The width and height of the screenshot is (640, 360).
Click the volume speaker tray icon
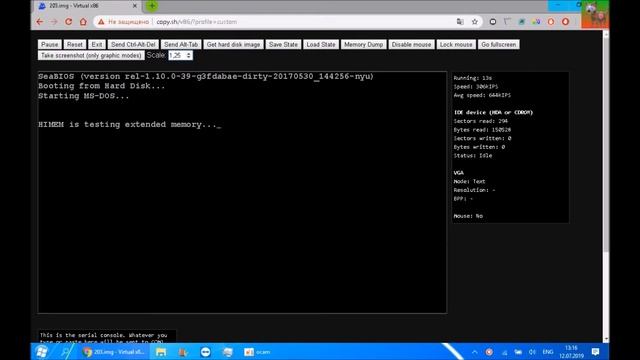pos(532,352)
